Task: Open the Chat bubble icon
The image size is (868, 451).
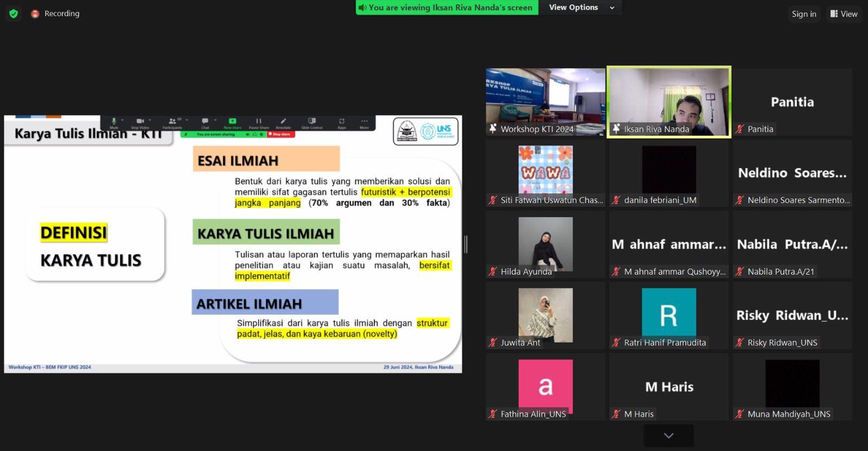Action: [205, 122]
